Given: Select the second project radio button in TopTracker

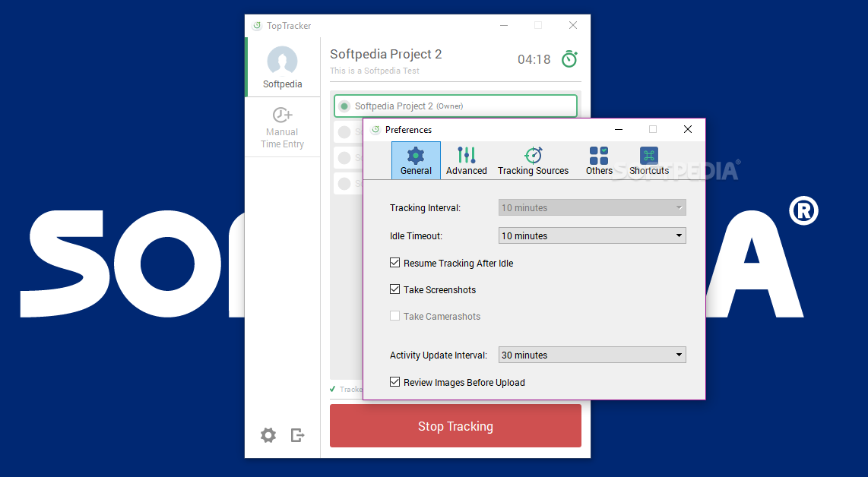Looking at the screenshot, I should (x=344, y=131).
